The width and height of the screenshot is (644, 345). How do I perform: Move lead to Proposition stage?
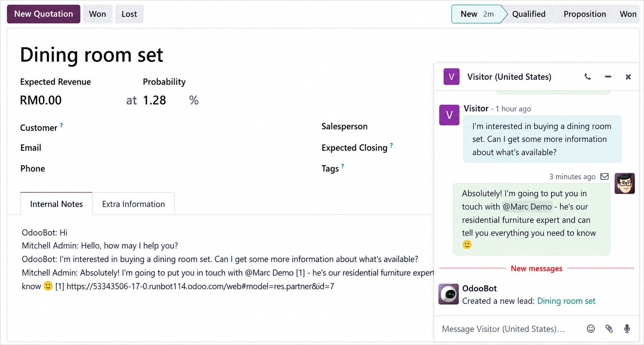(585, 14)
